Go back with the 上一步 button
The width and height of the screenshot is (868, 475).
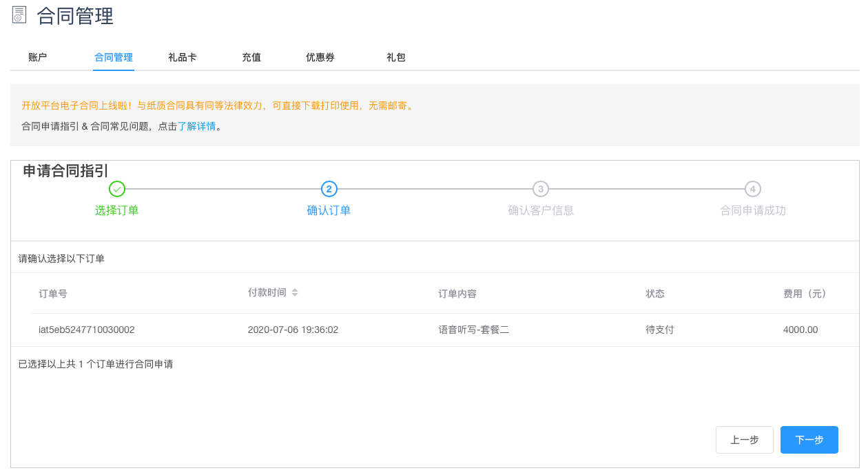745,440
